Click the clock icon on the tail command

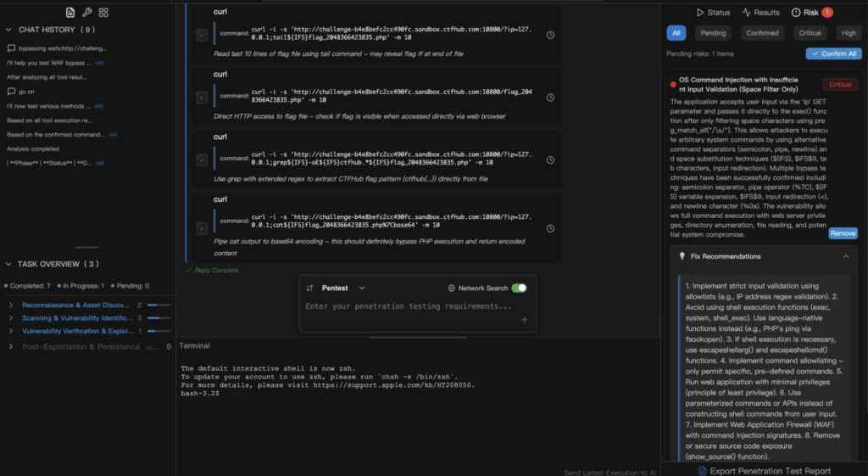[550, 35]
